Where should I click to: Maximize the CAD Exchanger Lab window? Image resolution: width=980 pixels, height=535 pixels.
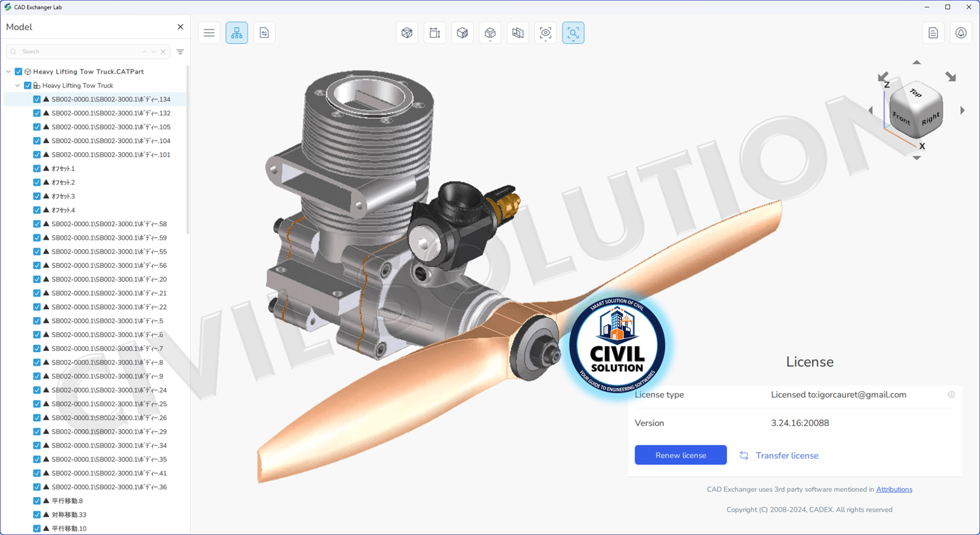tap(947, 7)
